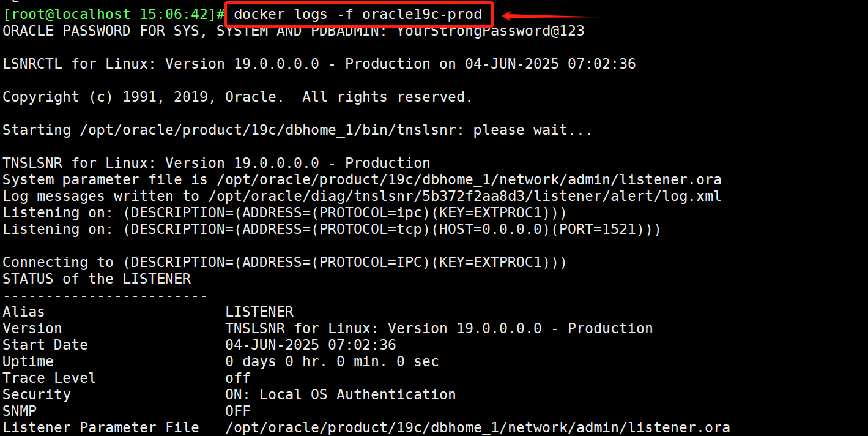Click the 'Connecting to (DESCRIPTION=' line
Image resolution: width=868 pixels, height=436 pixels.
click(284, 262)
